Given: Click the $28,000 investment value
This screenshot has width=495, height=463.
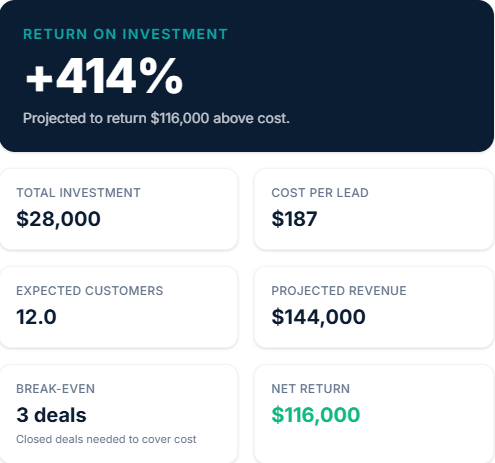Looking at the screenshot, I should pos(58,219).
